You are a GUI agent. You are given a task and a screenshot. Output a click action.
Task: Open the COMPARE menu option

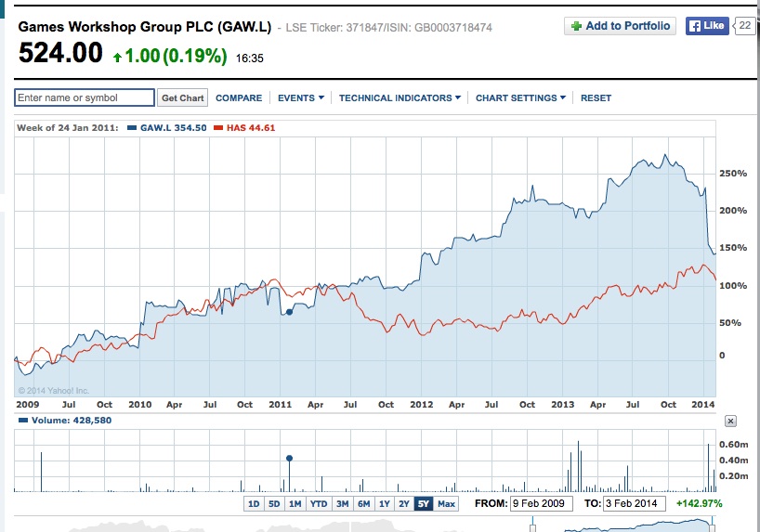[239, 97]
